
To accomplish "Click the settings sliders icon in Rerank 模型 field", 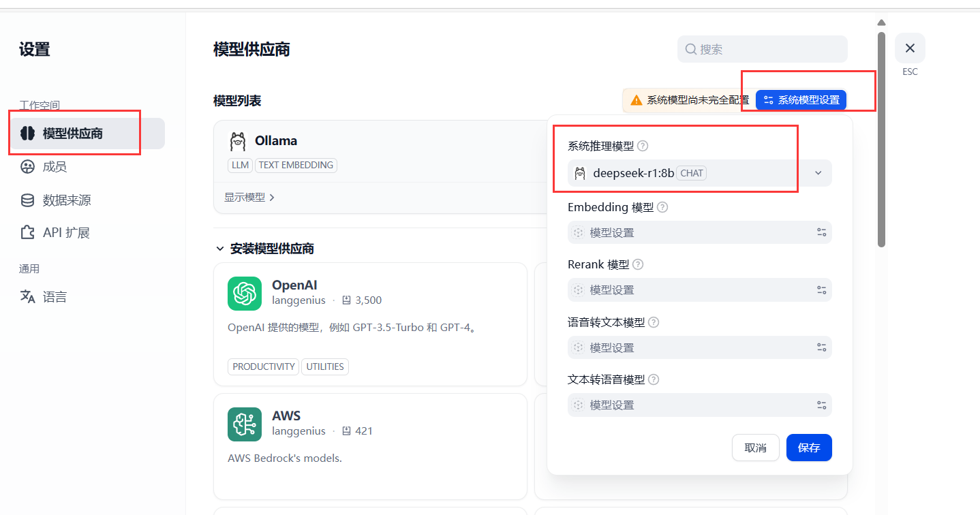I will point(821,290).
